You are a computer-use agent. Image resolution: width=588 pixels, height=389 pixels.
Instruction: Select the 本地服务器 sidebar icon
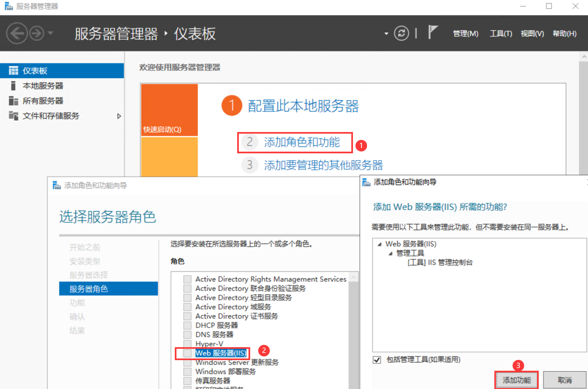point(13,86)
